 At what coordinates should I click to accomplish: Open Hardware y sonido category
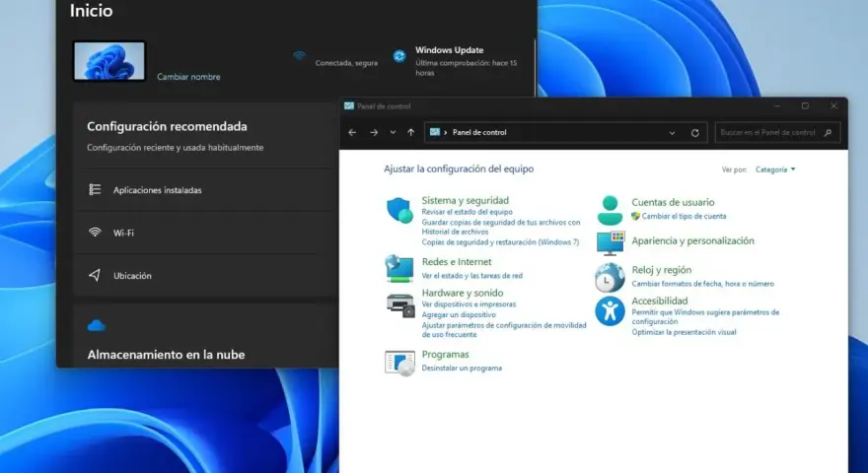pos(463,293)
